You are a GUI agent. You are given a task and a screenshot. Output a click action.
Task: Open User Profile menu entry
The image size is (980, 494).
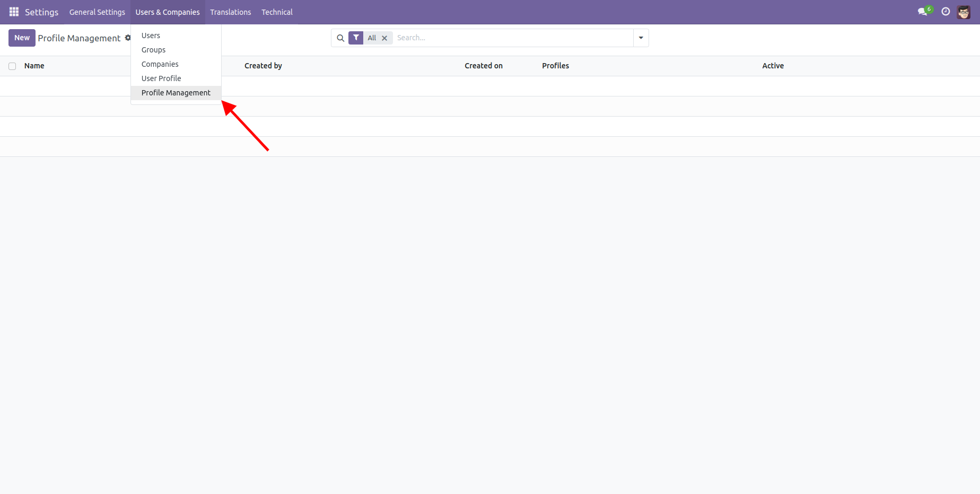pos(161,78)
